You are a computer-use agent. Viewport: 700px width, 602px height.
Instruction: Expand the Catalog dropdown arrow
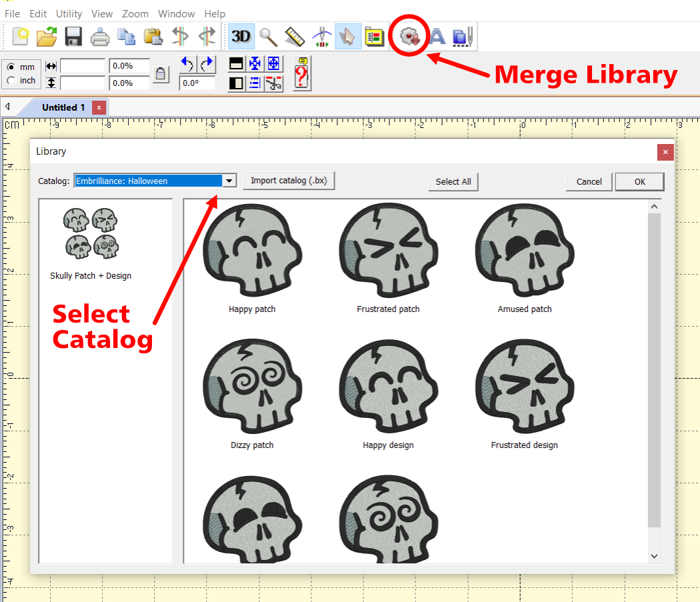pyautogui.click(x=229, y=181)
